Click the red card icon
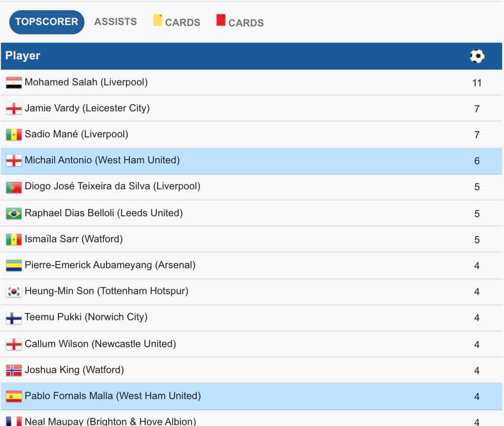 pyautogui.click(x=221, y=20)
